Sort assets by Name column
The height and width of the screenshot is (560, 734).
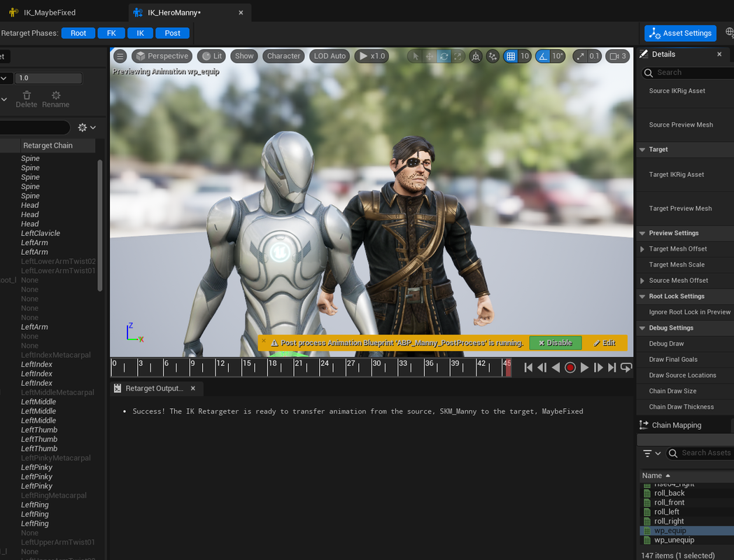pyautogui.click(x=656, y=476)
